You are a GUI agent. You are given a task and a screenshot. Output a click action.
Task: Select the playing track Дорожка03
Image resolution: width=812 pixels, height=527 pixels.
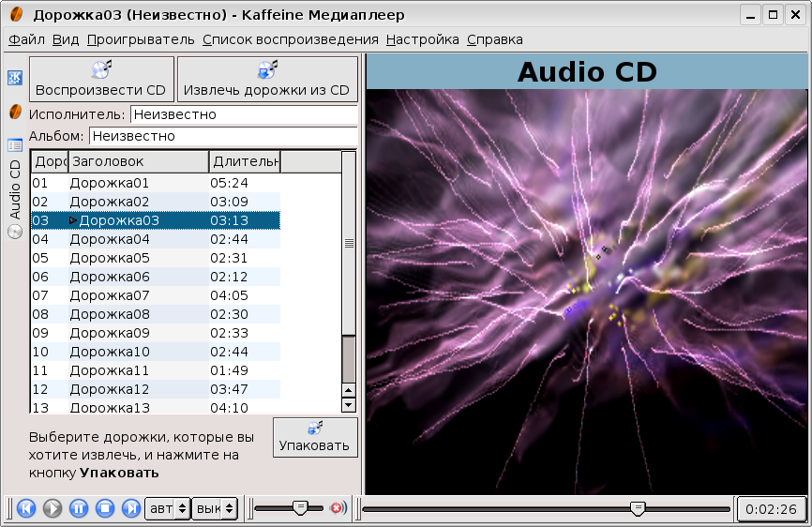156,220
